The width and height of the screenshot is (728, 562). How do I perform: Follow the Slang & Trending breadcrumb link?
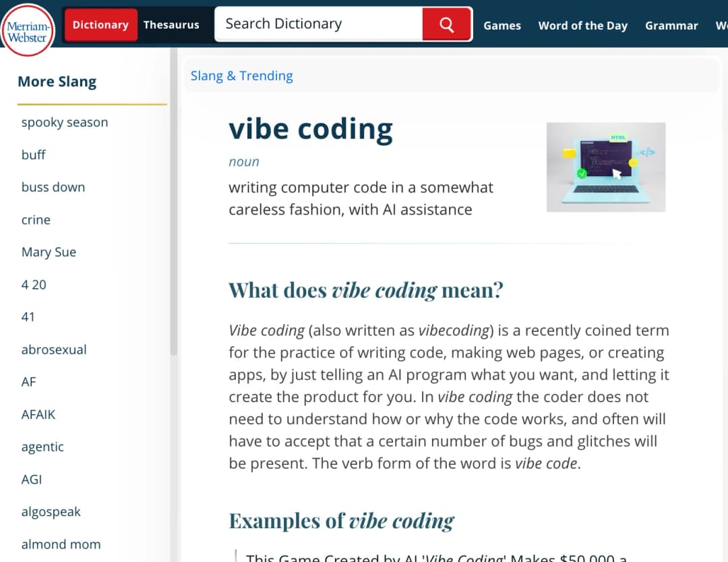[x=241, y=76]
